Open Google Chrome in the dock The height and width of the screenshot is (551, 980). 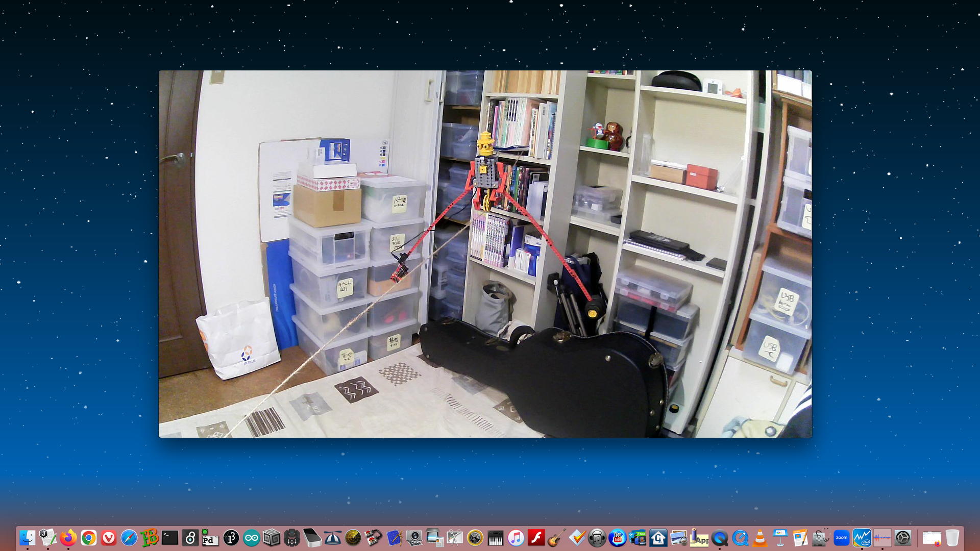(x=88, y=538)
